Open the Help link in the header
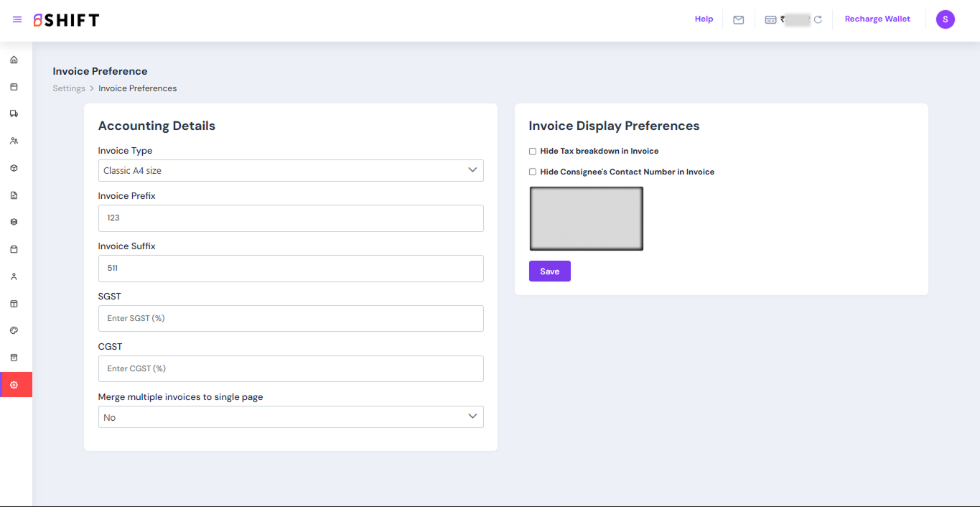 coord(704,19)
